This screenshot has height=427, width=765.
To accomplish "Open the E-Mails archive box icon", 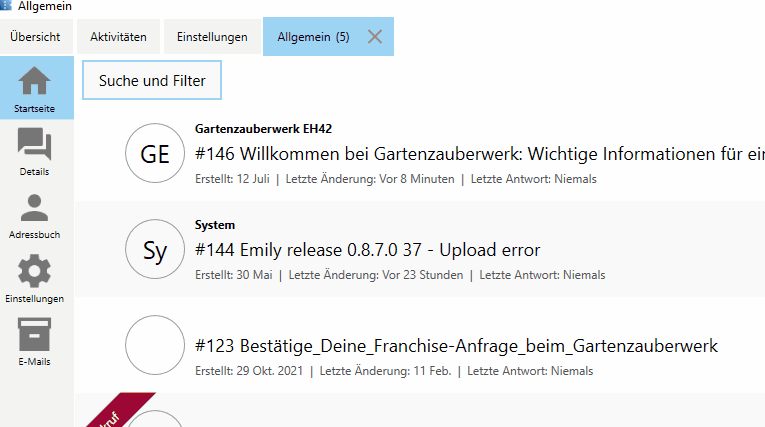I will tap(35, 335).
